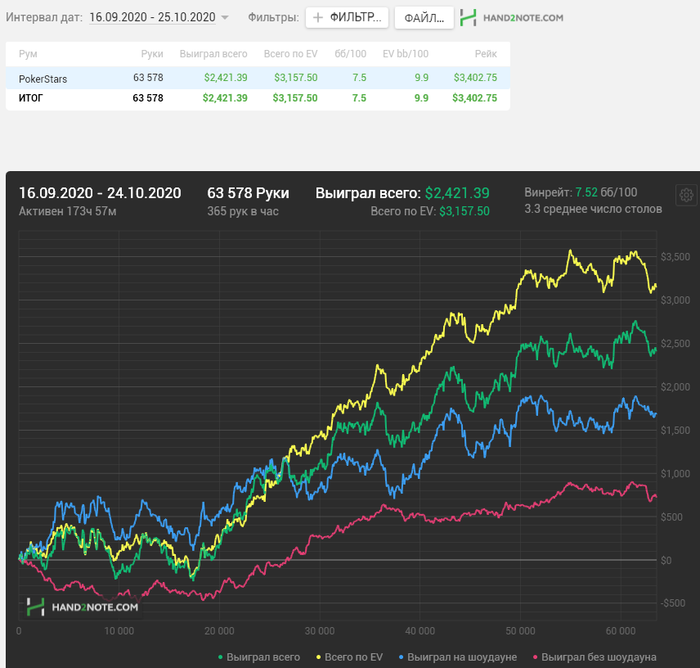The height and width of the screenshot is (668, 700).
Task: Toggle the Всего по EV legend series
Action: 350,657
